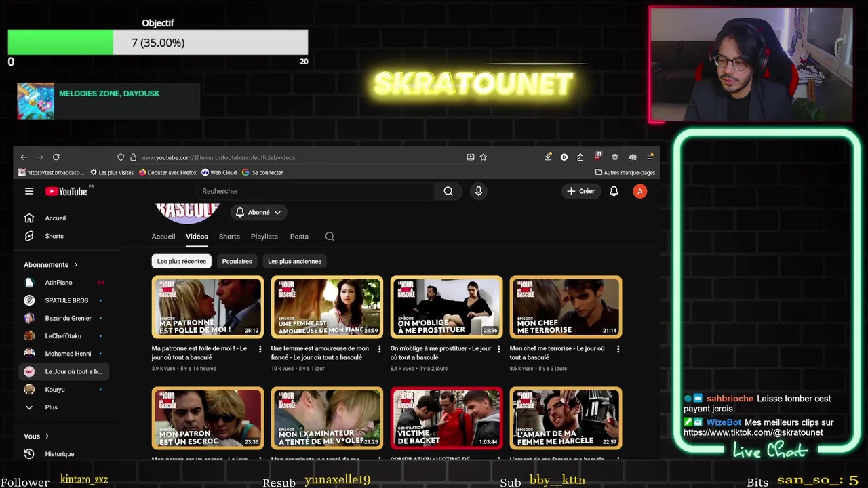The width and height of the screenshot is (868, 488).
Task: Switch to the channel Playlists tab
Action: [264, 237]
